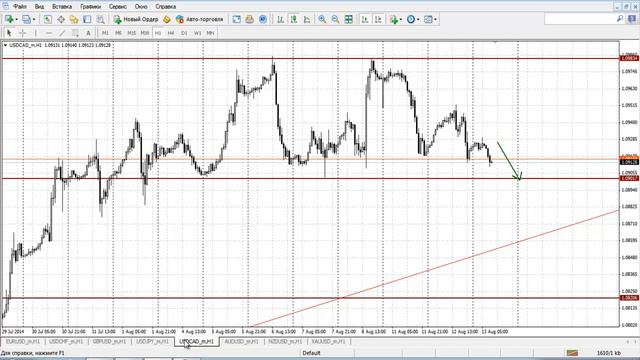
Task: Select the H4 timeframe button
Action: click(171, 33)
